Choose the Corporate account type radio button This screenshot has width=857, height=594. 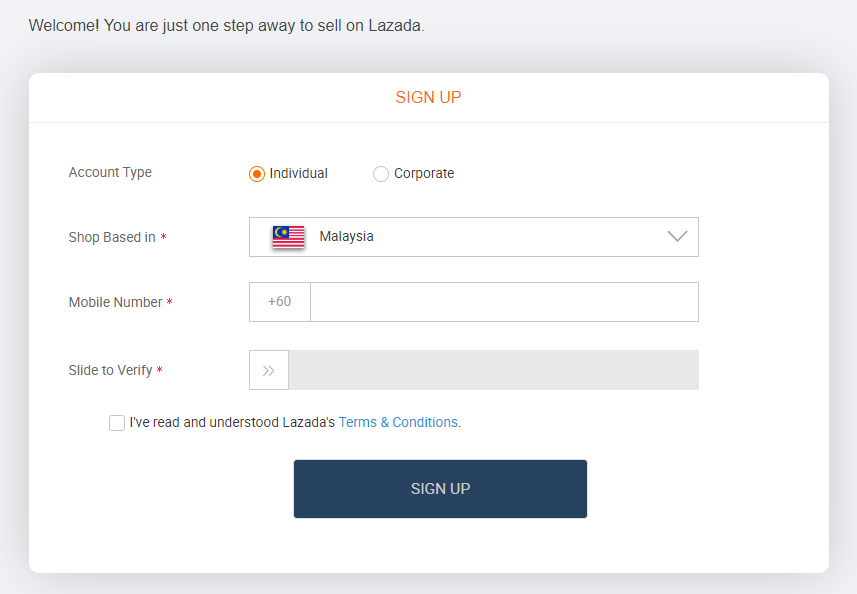[380, 174]
